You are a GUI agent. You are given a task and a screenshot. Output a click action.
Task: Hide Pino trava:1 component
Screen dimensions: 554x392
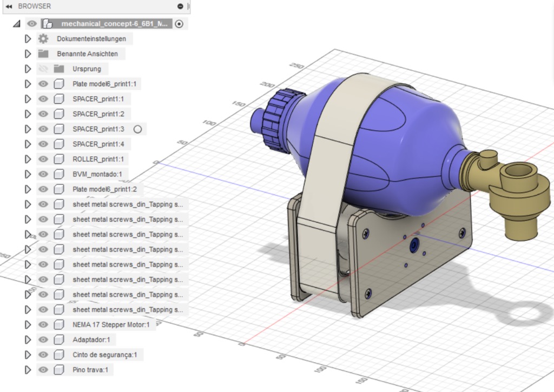point(43,370)
